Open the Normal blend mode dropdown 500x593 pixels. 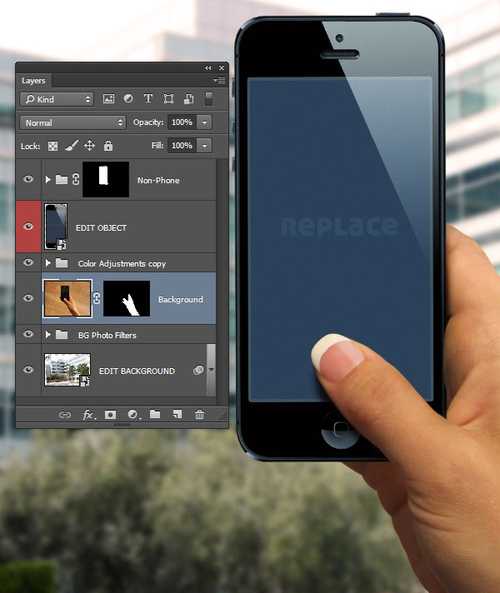[73, 123]
